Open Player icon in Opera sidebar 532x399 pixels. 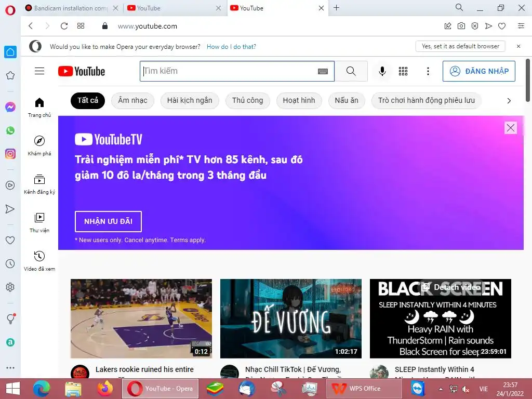10,185
